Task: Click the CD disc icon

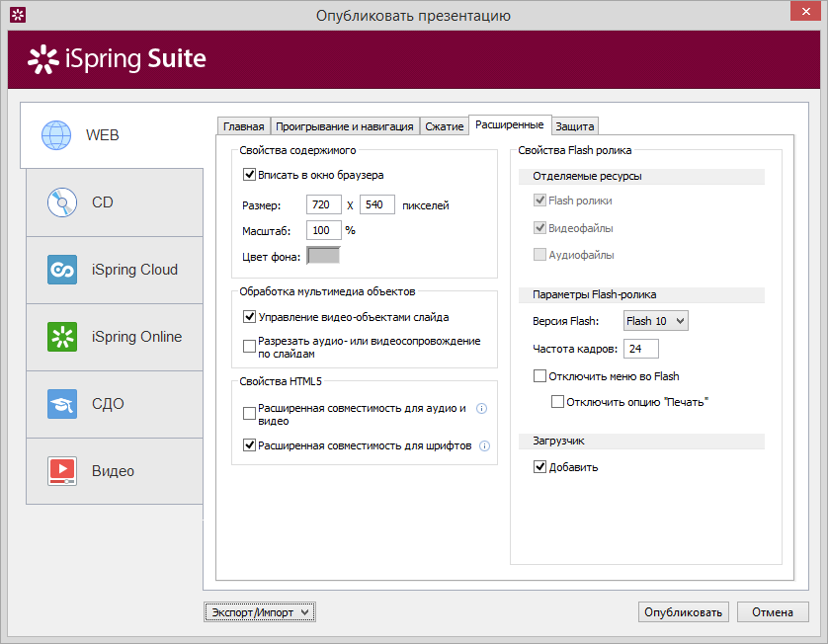Action: (x=62, y=202)
